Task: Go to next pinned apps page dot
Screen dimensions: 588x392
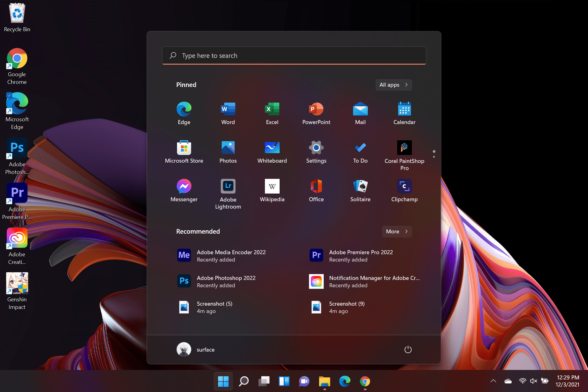Action: coord(434,157)
